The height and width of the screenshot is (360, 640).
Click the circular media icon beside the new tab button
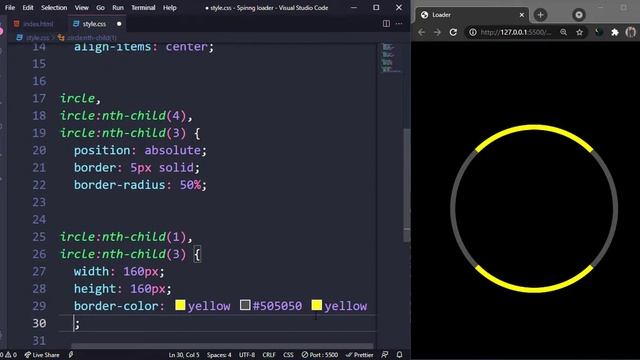578,15
